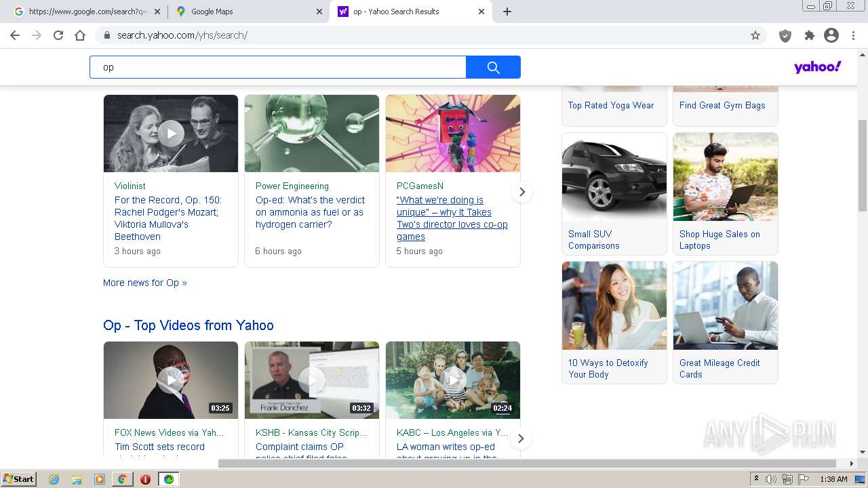Open volume control in system tray

coord(771,479)
